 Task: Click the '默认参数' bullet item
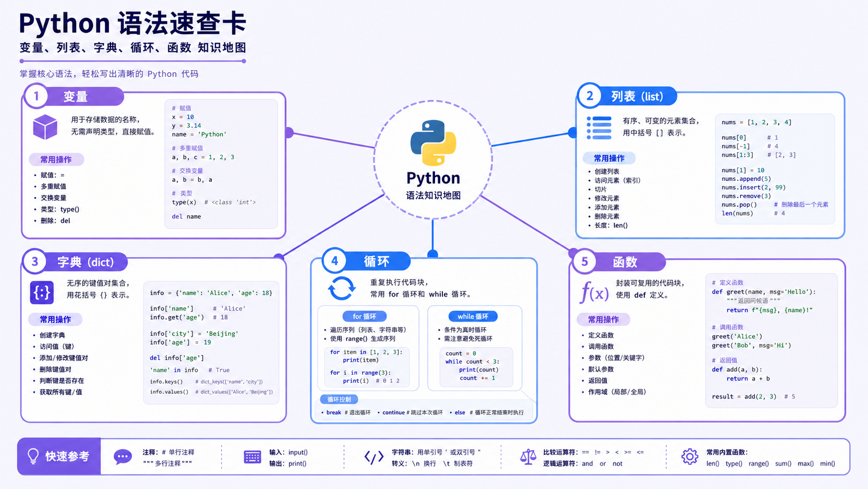(601, 369)
